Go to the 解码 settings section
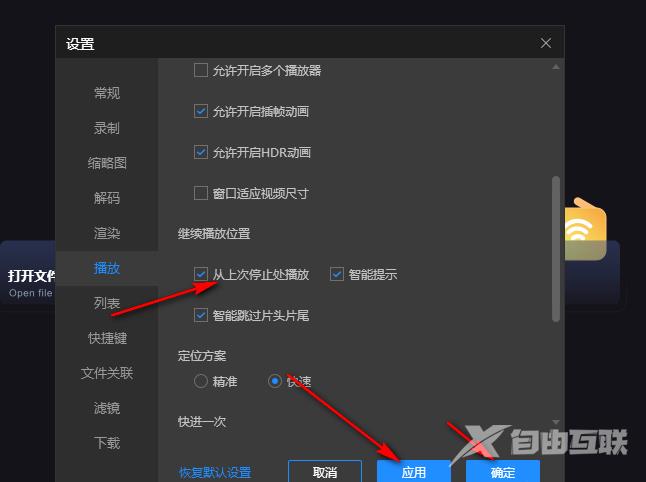The image size is (646, 482). [x=107, y=198]
